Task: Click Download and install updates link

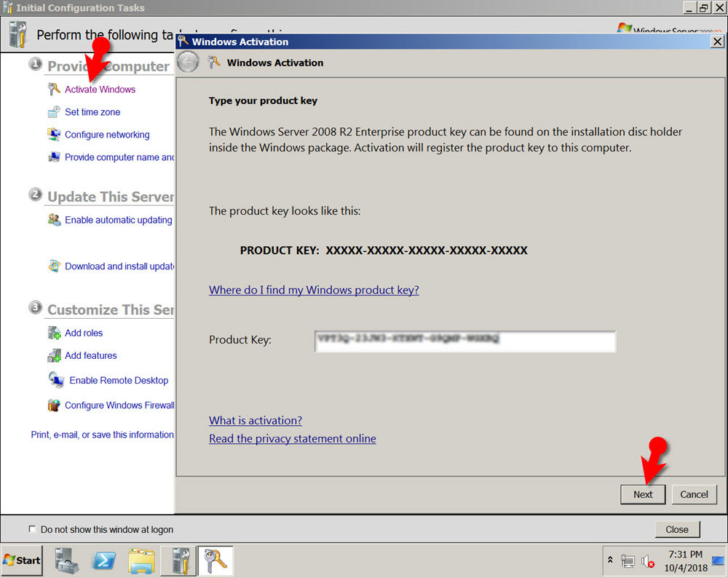Action: [119, 266]
